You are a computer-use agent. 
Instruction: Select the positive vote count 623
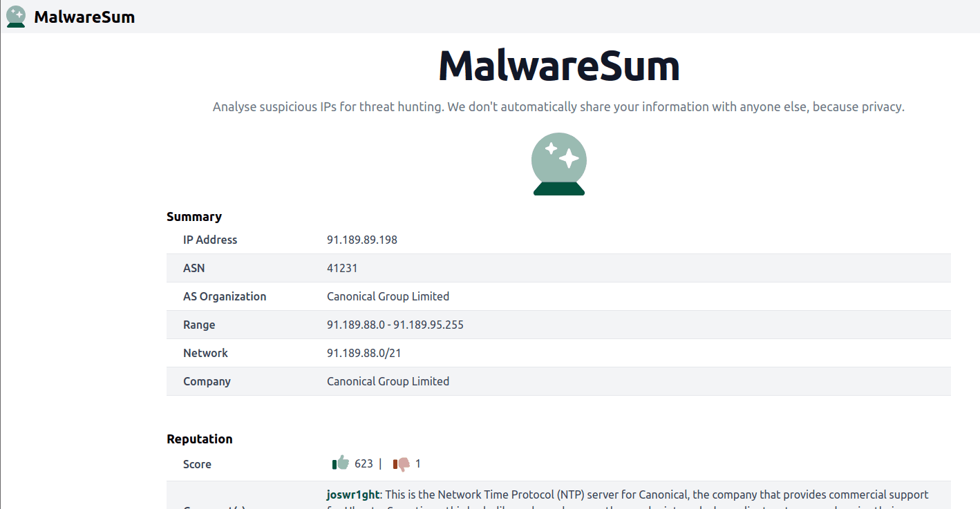pos(364,463)
